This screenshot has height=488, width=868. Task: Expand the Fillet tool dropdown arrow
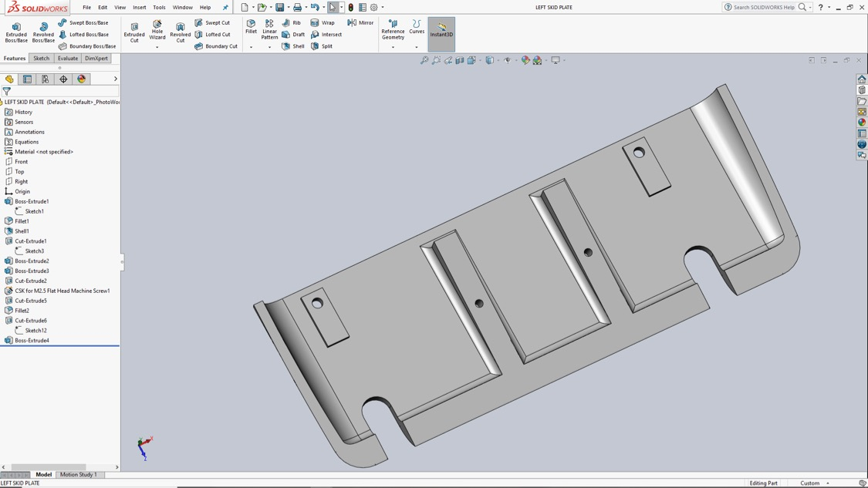click(251, 48)
